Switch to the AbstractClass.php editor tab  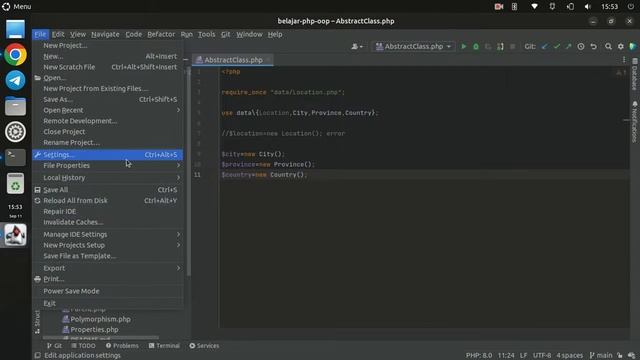point(233,60)
